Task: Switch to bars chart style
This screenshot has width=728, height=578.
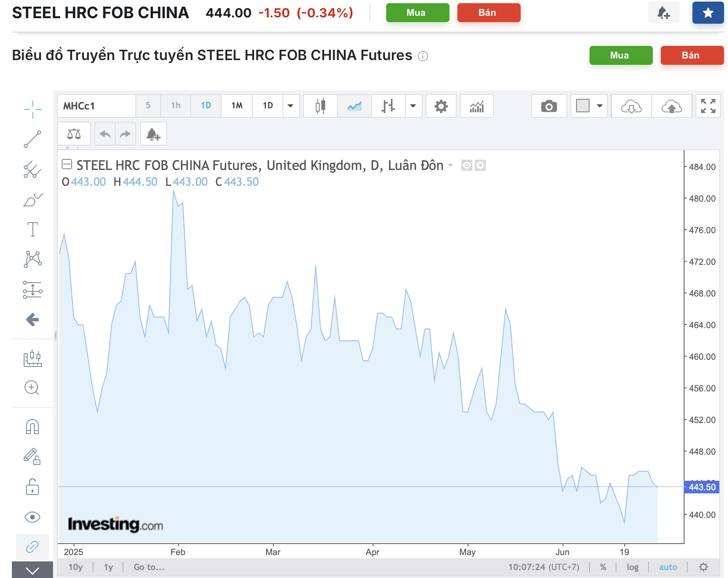Action: (389, 106)
